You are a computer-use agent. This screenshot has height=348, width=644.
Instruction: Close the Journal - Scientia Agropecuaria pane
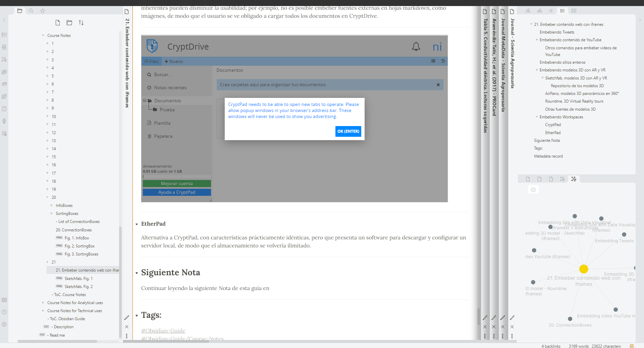click(x=512, y=327)
